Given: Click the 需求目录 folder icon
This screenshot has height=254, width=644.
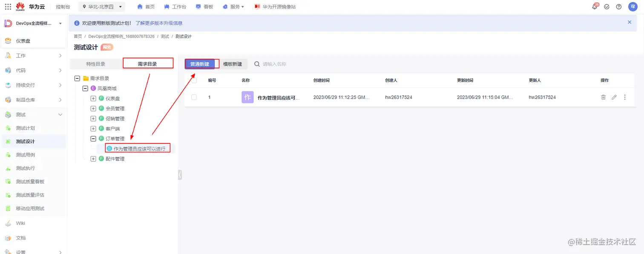Looking at the screenshot, I should point(86,78).
